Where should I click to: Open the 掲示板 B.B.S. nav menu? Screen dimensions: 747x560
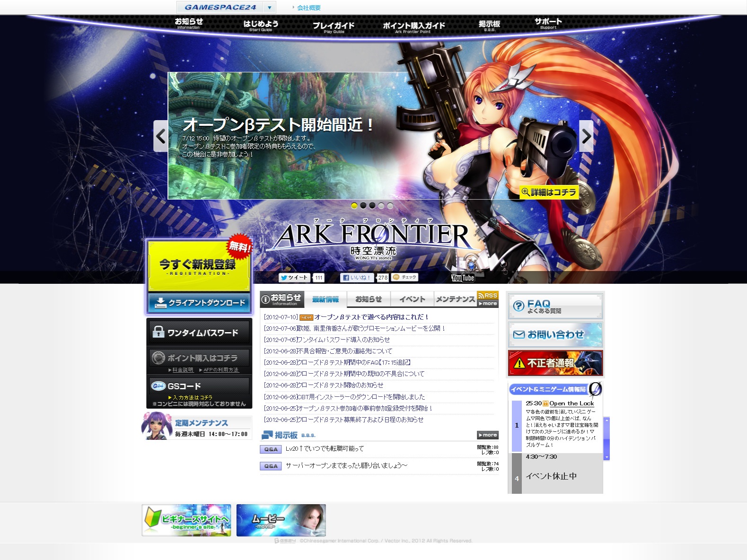pos(489,26)
